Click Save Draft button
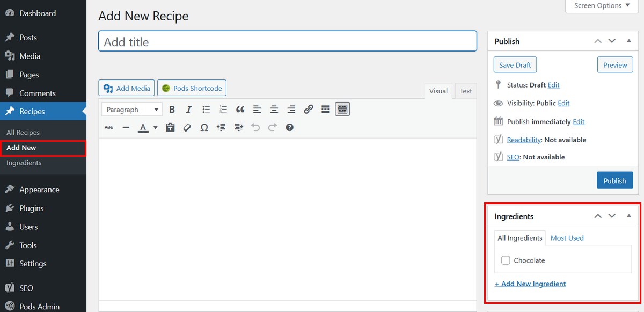 (x=515, y=65)
